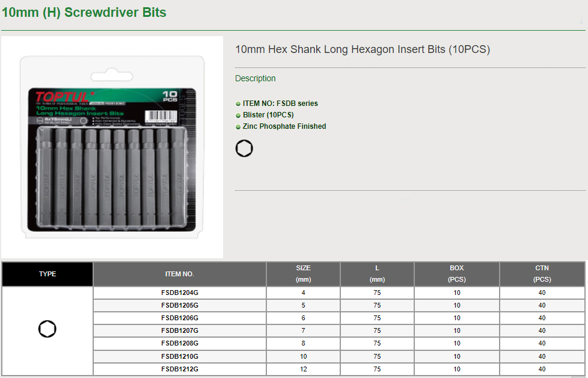
Task: Select item FSDB1208G in the table
Action: 179,343
